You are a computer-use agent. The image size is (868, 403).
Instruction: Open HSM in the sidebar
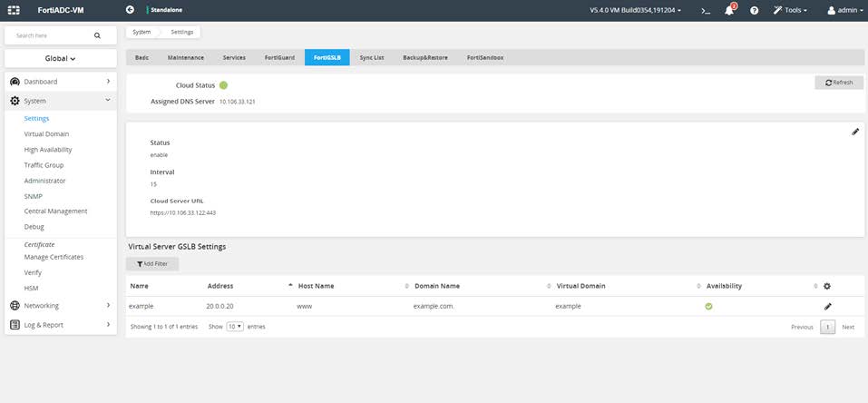pyautogui.click(x=31, y=289)
